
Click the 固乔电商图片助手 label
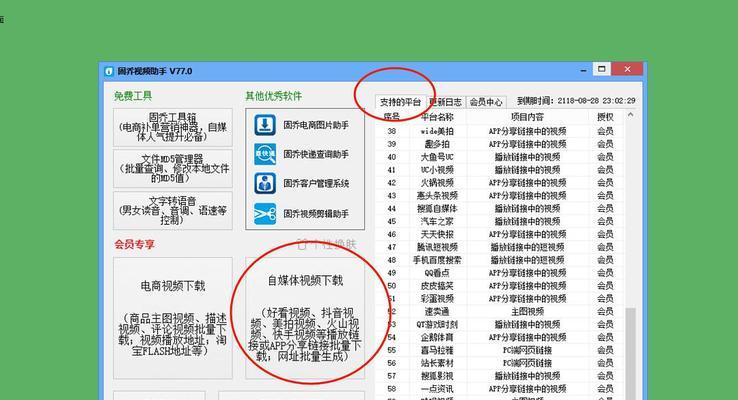(x=316, y=125)
